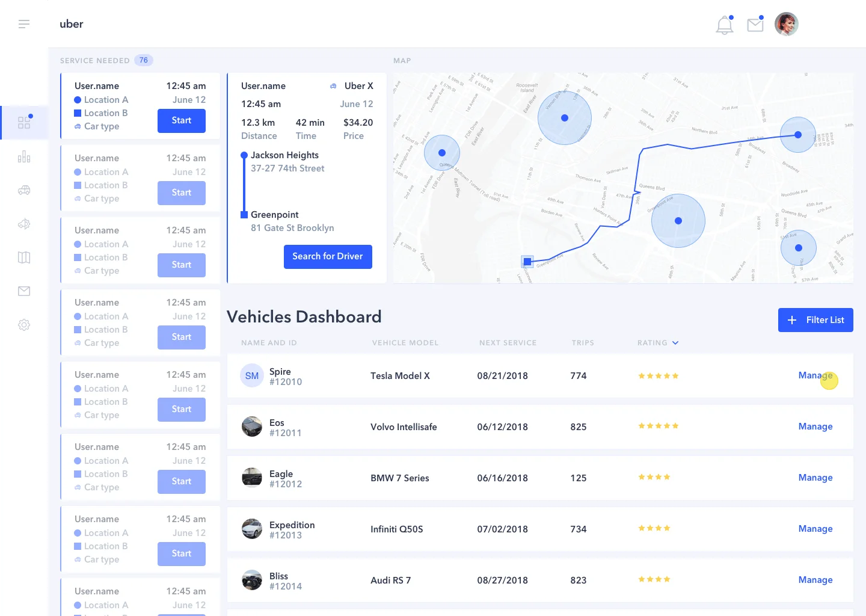Screen dimensions: 866x616
Task: Open the user profile avatar
Action: point(787,24)
